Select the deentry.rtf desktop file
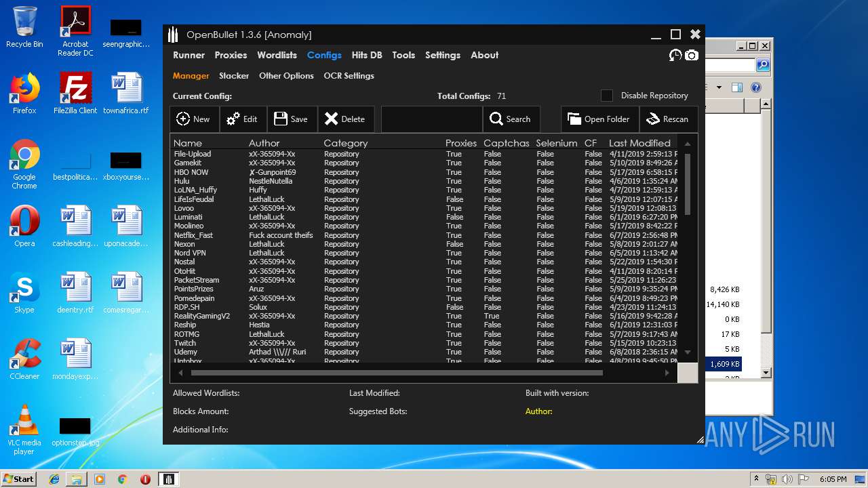The width and height of the screenshot is (868, 488). tap(75, 293)
